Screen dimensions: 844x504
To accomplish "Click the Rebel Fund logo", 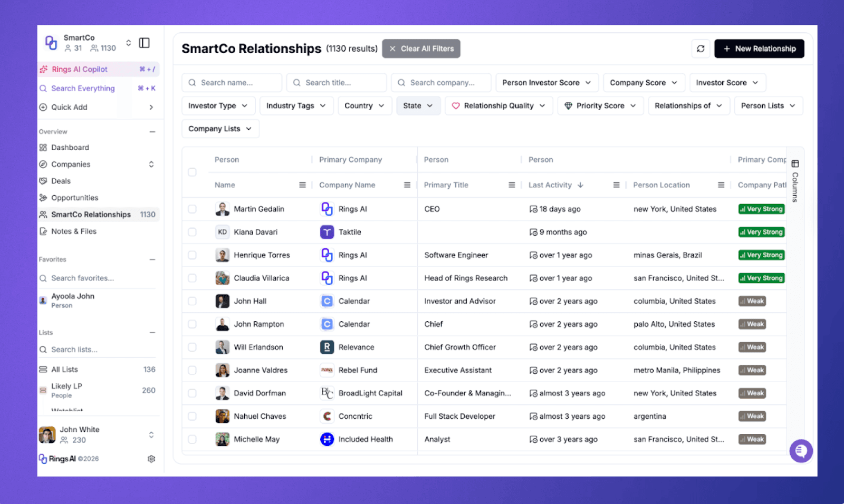I will (327, 370).
